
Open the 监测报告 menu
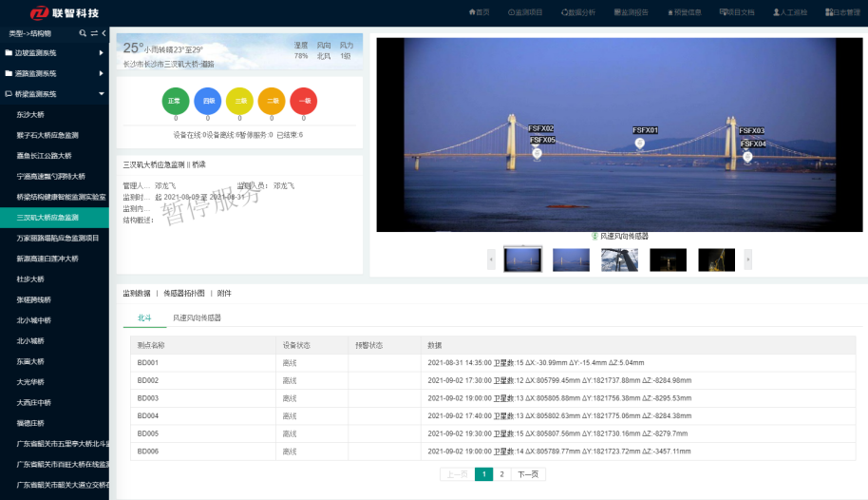coord(632,12)
